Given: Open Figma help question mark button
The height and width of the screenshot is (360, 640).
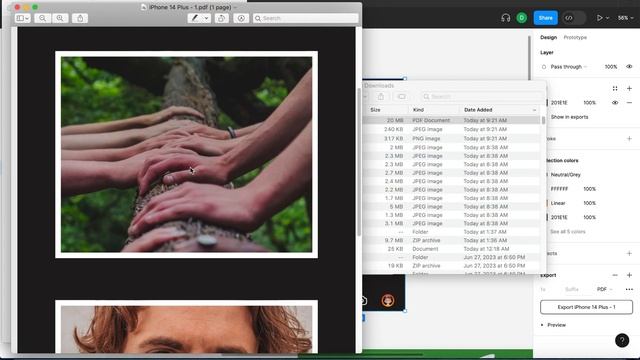Looking at the screenshot, I should pos(622,340).
